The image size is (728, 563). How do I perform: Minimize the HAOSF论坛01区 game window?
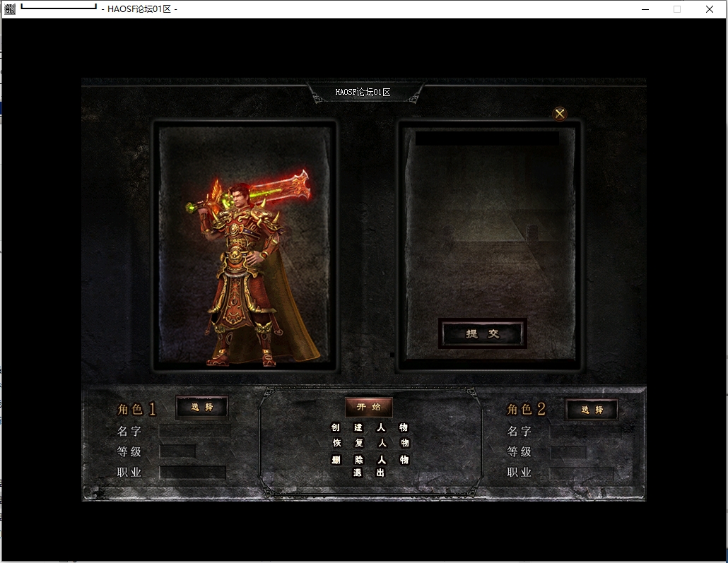(645, 9)
